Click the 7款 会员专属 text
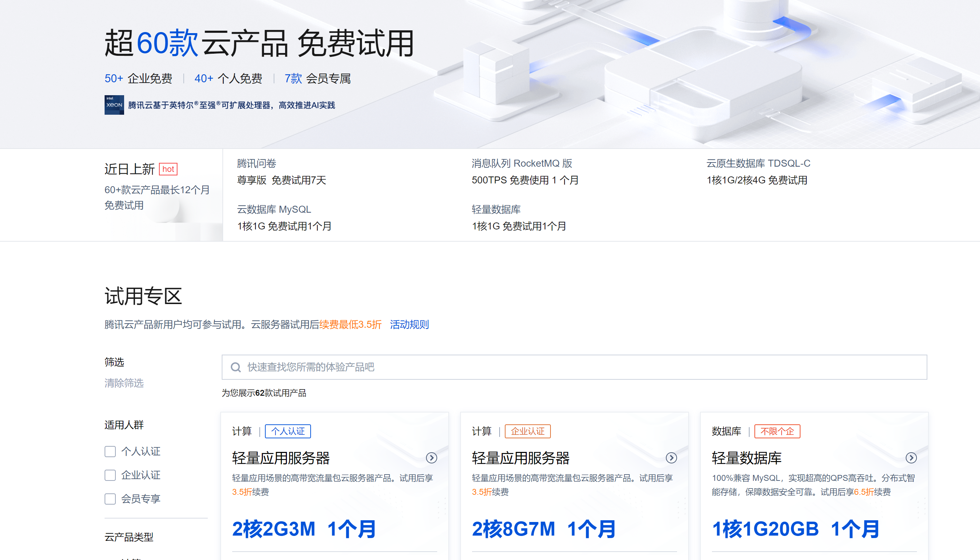The width and height of the screenshot is (980, 560). point(318,78)
